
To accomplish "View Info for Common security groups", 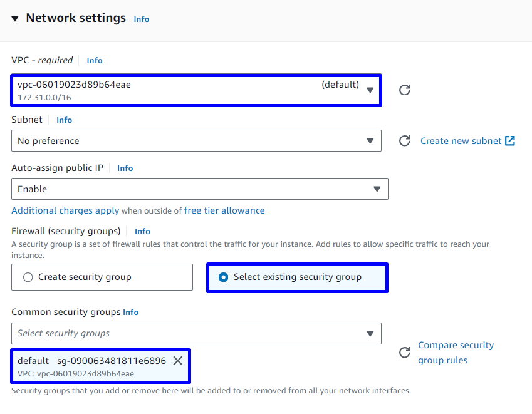I will point(130,312).
